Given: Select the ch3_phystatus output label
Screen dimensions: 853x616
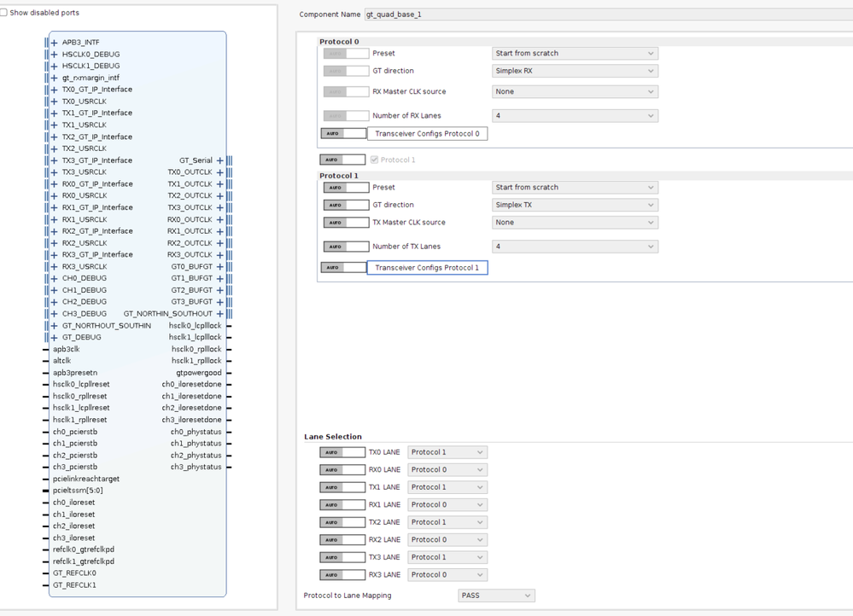Looking at the screenshot, I should (196, 467).
